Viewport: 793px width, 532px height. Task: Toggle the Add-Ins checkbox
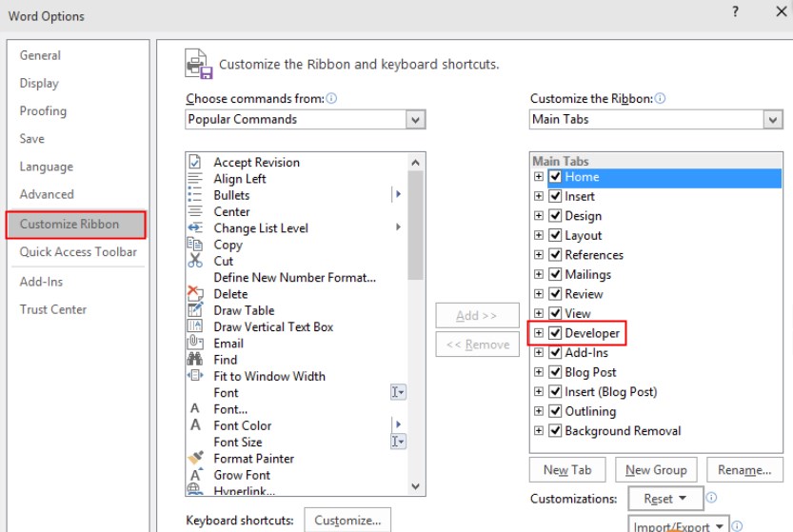(x=555, y=353)
